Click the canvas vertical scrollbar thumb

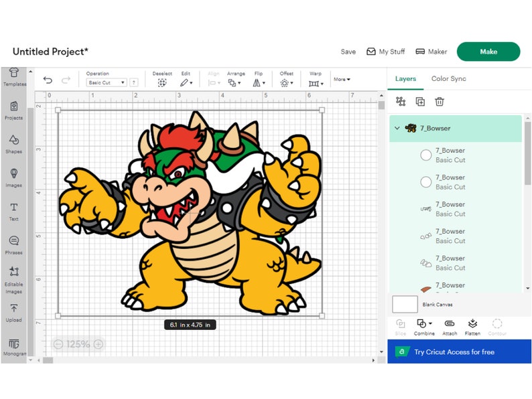click(381, 105)
